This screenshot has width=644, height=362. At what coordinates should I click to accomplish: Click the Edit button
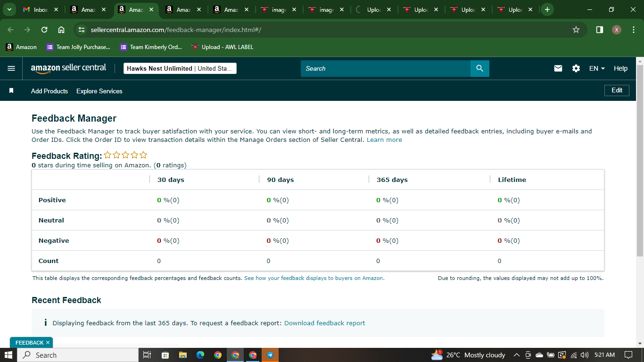point(617,90)
